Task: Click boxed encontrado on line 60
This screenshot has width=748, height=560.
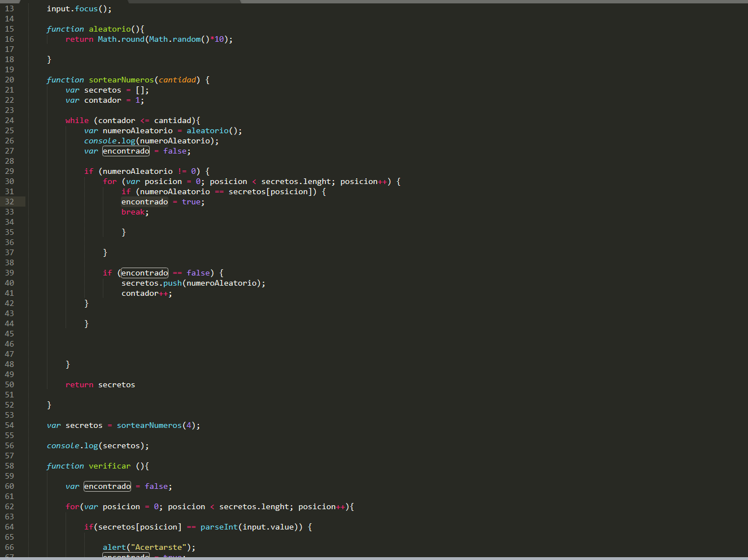Action: click(x=107, y=486)
